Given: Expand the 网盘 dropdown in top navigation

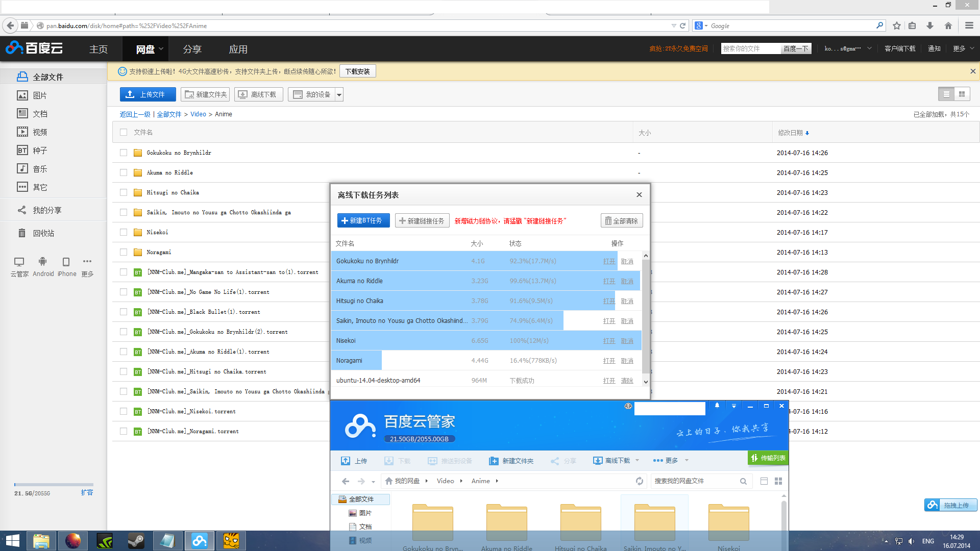Looking at the screenshot, I should [161, 49].
